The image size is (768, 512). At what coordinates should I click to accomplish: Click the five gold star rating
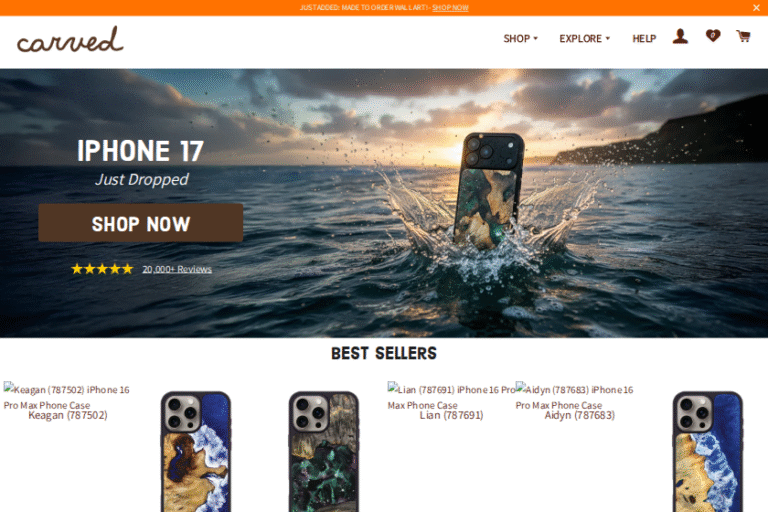click(102, 269)
